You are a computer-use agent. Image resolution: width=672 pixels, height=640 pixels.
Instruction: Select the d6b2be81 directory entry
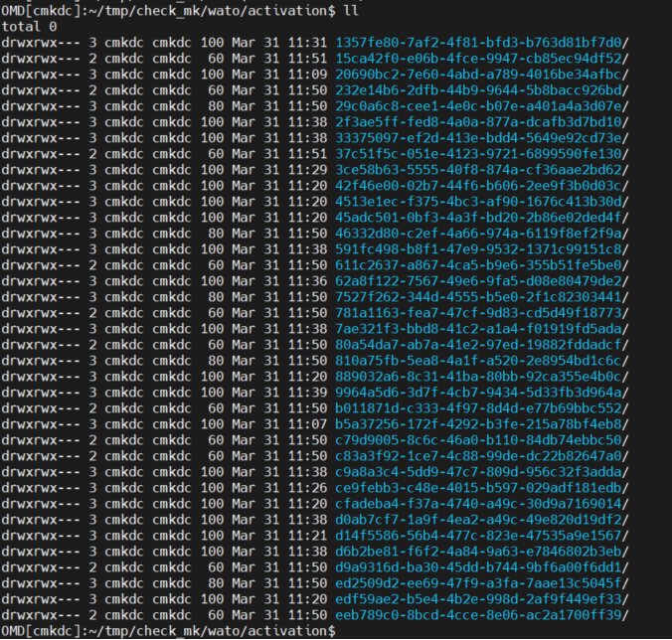click(x=481, y=551)
